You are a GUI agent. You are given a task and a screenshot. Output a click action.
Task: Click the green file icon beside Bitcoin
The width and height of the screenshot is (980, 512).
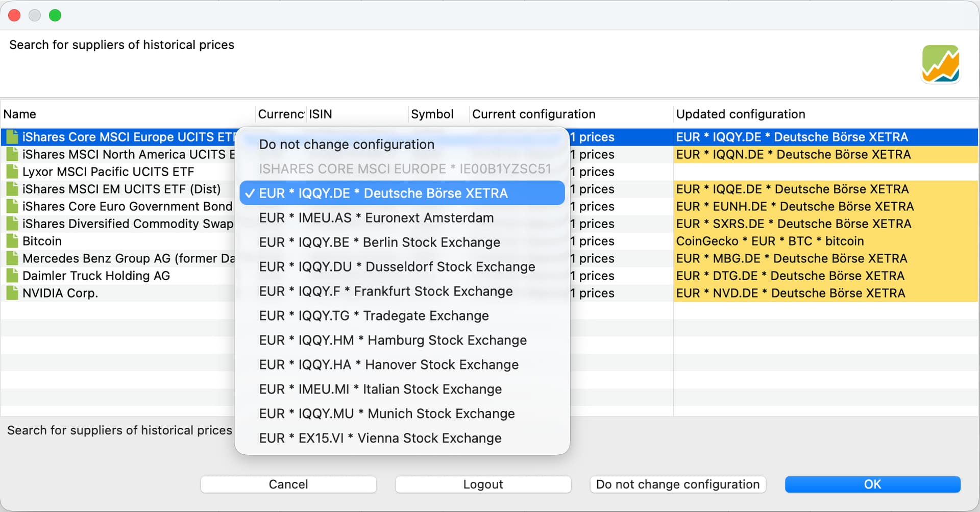tap(12, 241)
